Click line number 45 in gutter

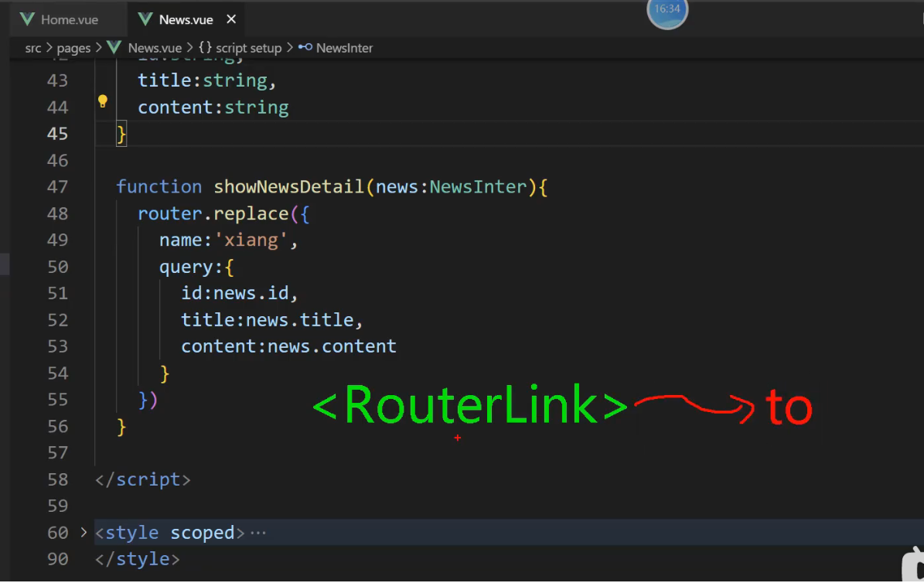(x=57, y=134)
